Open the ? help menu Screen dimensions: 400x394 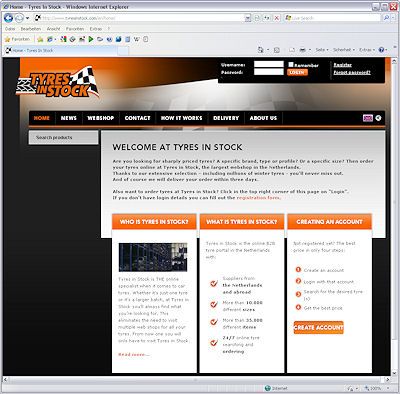109,29
